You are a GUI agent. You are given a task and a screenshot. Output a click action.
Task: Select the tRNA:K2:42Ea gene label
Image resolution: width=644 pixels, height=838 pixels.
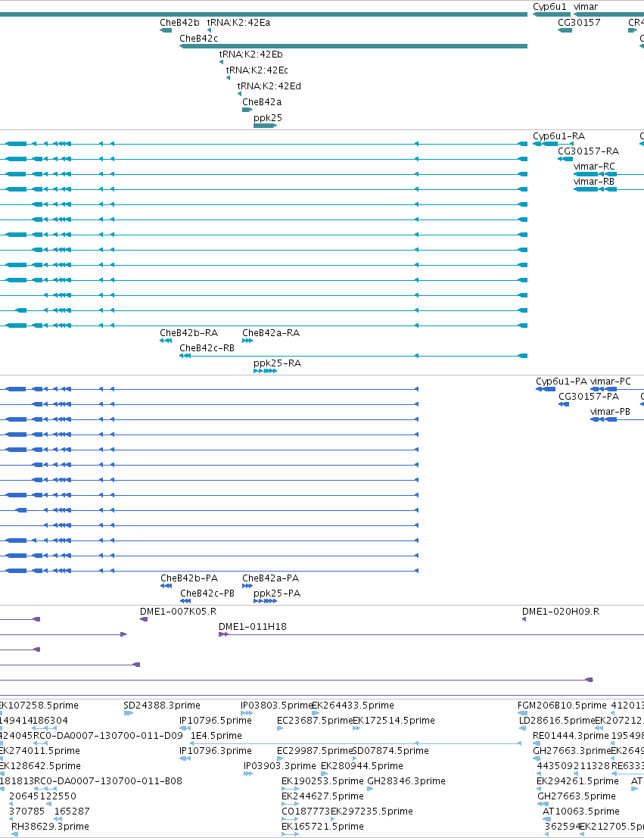(x=239, y=23)
